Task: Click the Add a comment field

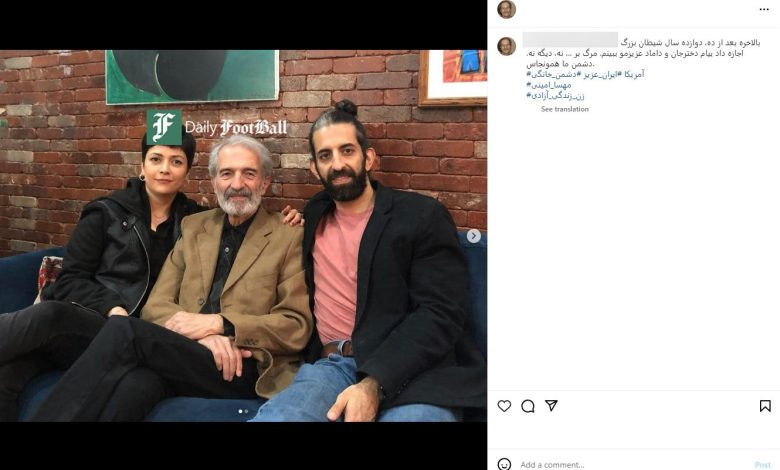Action: [x=632, y=465]
